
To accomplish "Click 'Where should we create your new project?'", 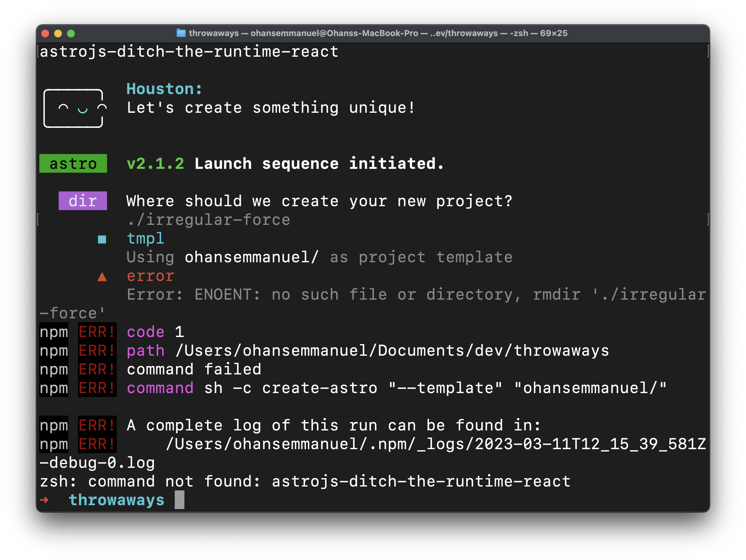I will pos(319,201).
